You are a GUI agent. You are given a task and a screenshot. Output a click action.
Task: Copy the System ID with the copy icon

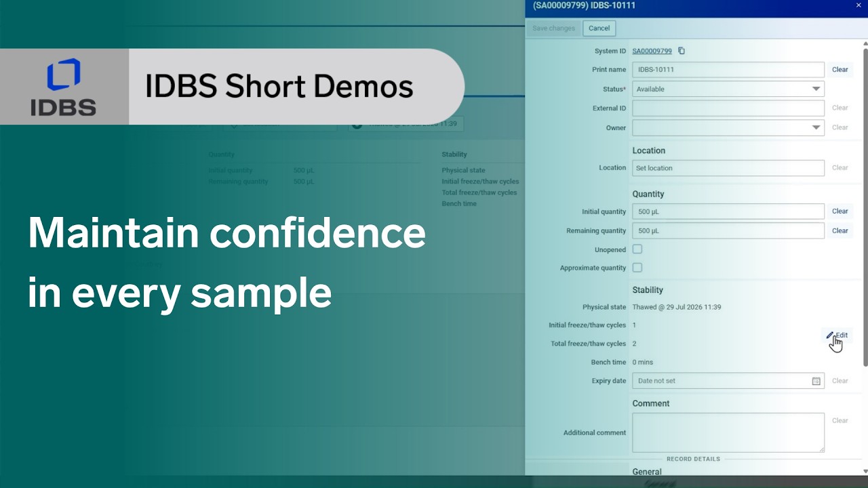682,51
